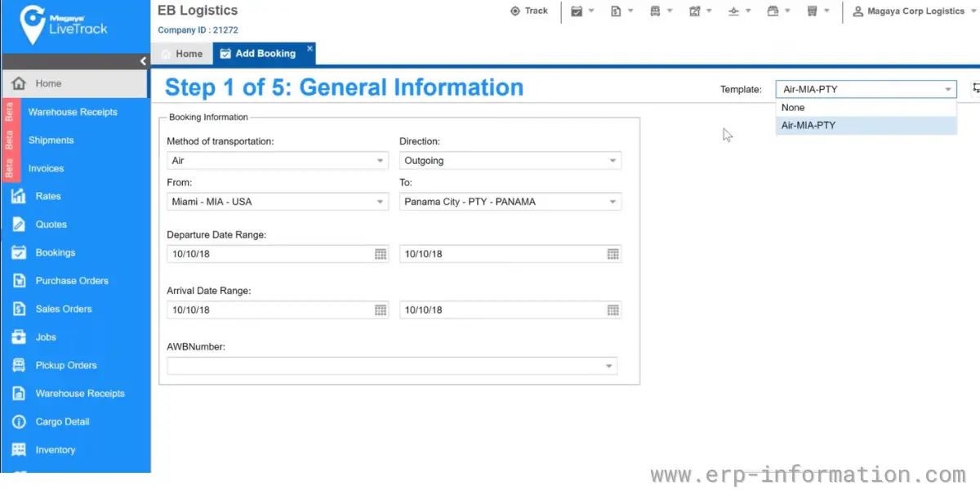Viewport: 980px width, 490px height.
Task: Click the Inventory building icon
Action: click(19, 450)
